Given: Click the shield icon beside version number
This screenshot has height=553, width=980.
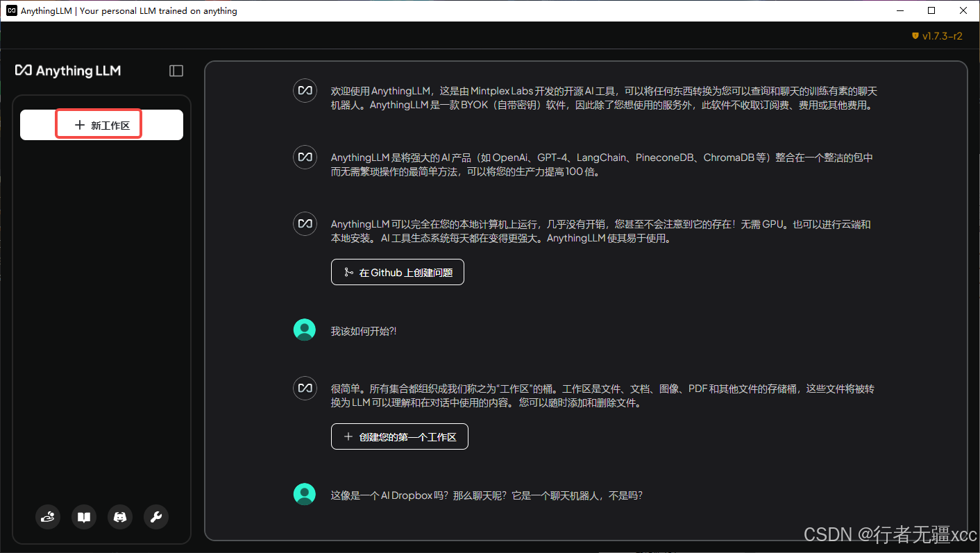Looking at the screenshot, I should 915,36.
